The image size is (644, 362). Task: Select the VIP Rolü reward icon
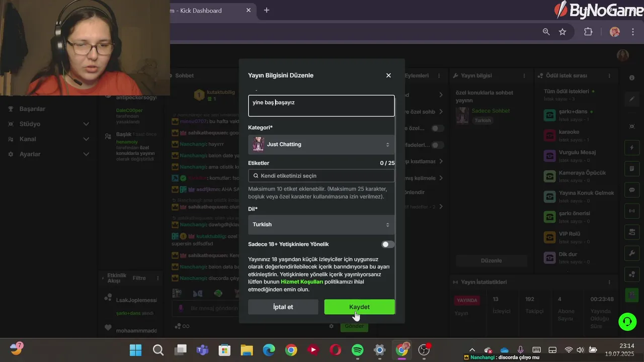point(550,237)
